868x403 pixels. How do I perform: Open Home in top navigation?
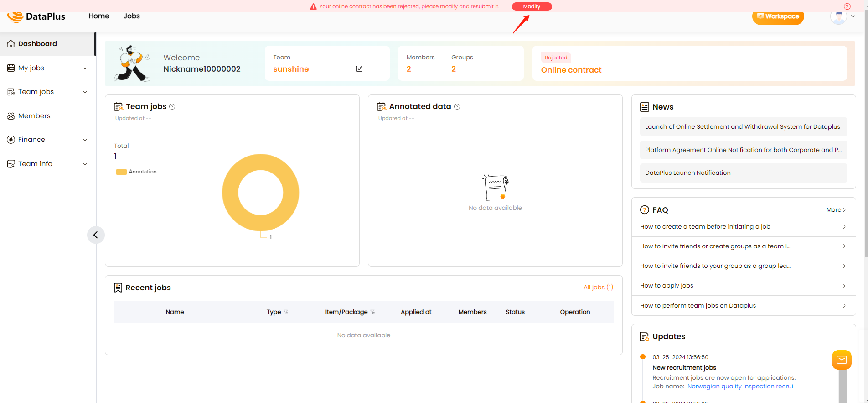coord(99,16)
